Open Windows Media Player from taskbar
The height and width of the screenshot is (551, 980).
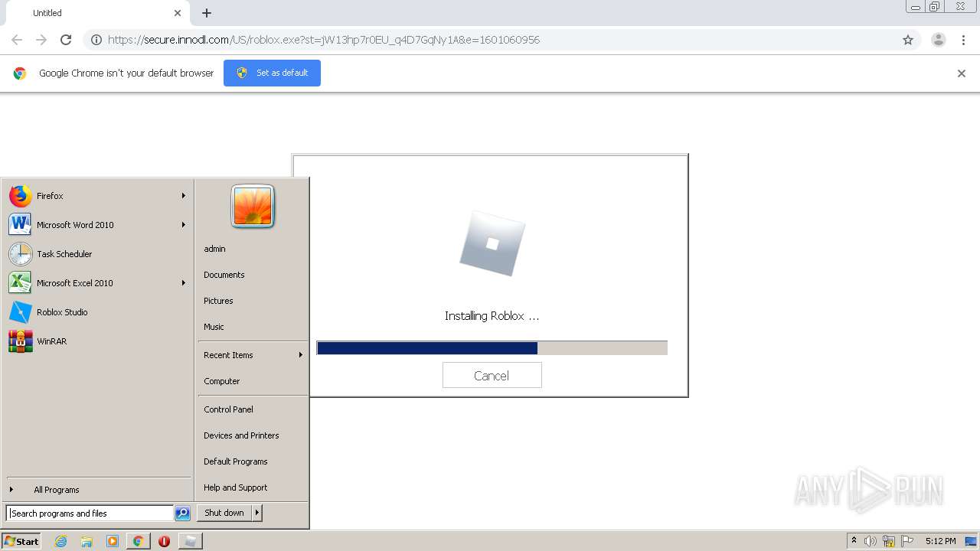pos(113,541)
